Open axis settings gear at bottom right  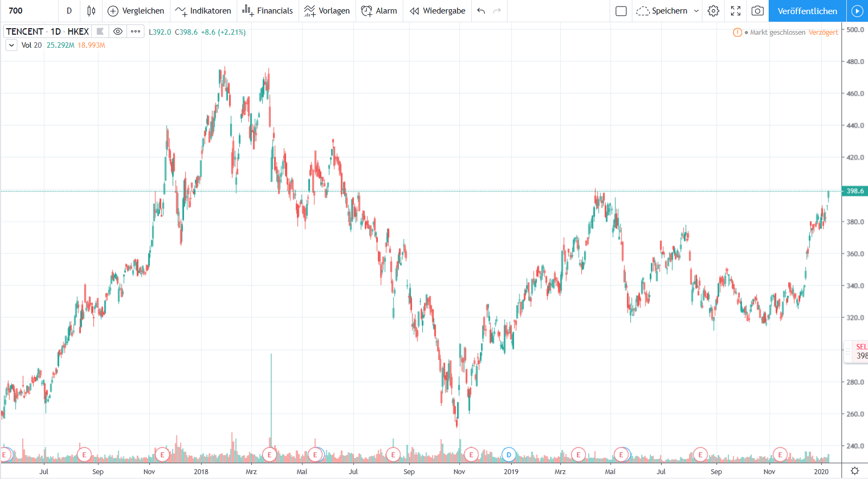(x=854, y=471)
